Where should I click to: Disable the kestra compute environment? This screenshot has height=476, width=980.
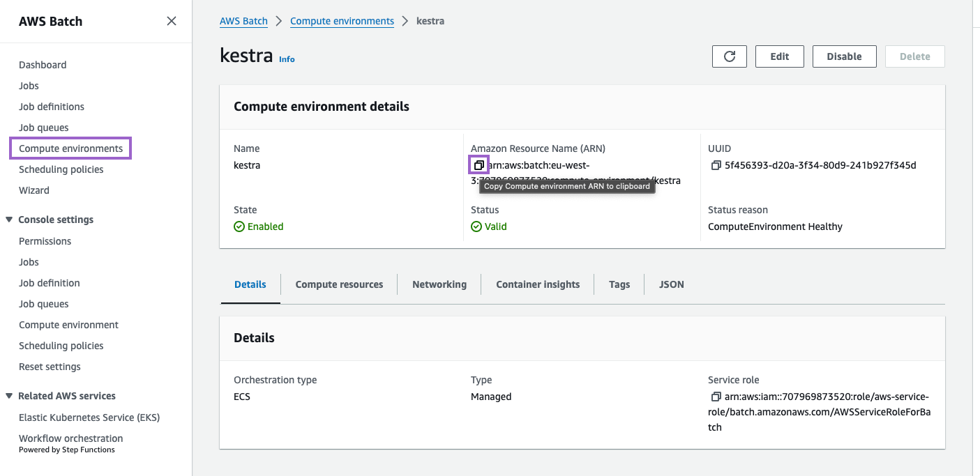(844, 56)
